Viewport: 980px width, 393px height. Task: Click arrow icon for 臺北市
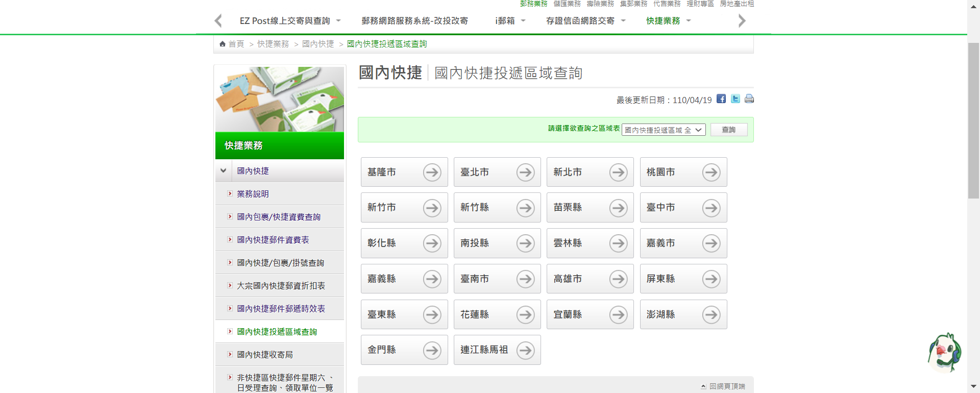point(525,173)
